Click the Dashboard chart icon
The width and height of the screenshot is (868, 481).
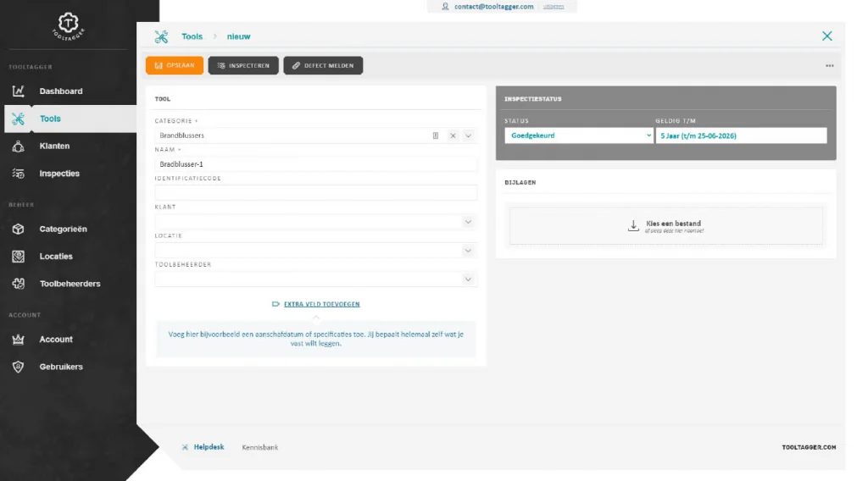pyautogui.click(x=19, y=91)
